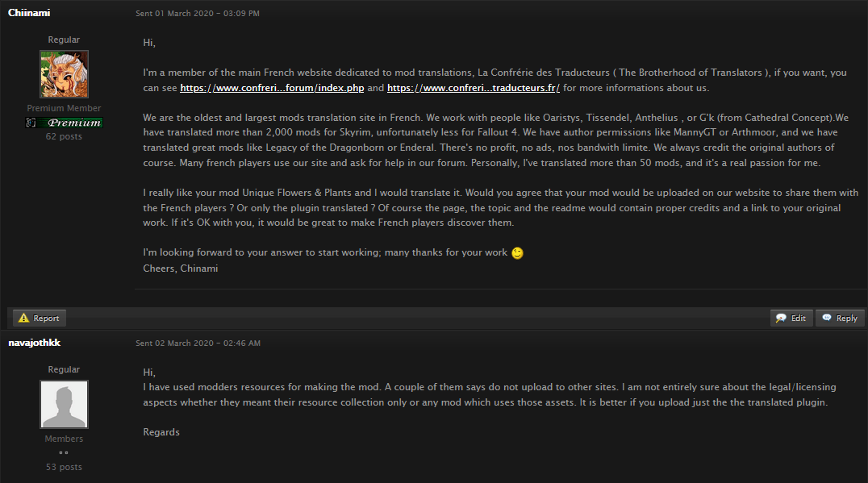Click the 02 March 2020 sent timestamp
Viewport: 868px width, 483px height.
click(x=198, y=343)
